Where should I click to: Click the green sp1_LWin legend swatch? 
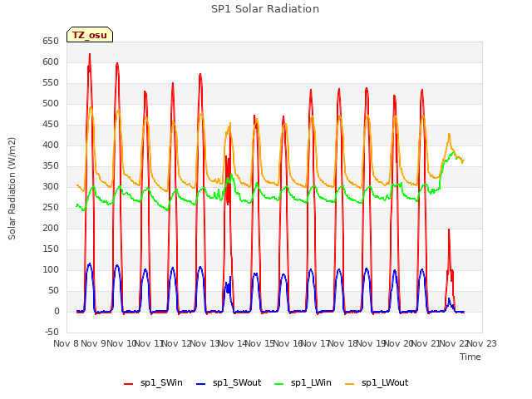coord(278,384)
